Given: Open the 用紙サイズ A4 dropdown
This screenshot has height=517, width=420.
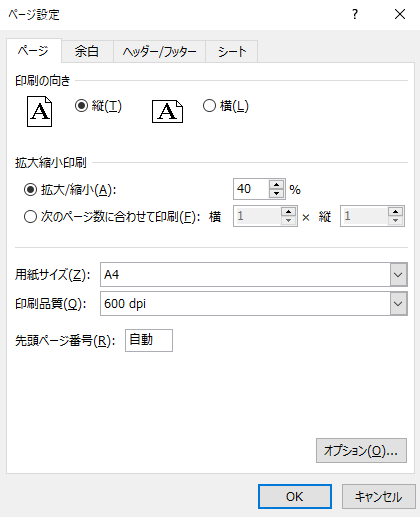Looking at the screenshot, I should [x=399, y=275].
